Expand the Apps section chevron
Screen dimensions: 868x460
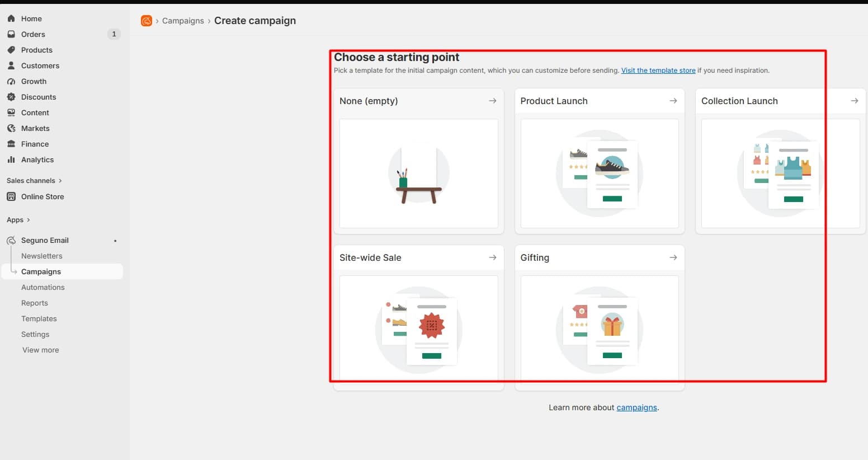coord(28,220)
